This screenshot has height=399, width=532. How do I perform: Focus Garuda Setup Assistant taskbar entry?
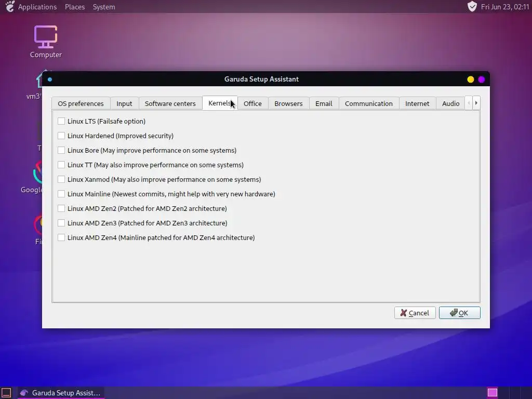pos(60,393)
